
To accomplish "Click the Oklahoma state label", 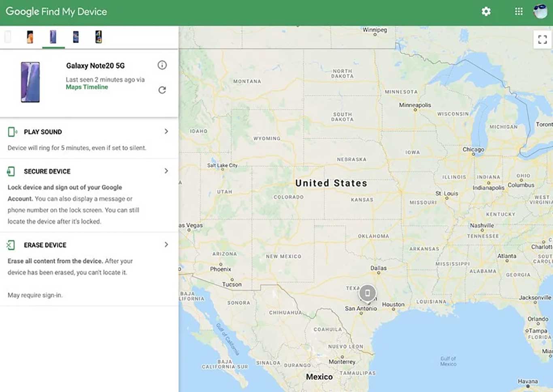I will [373, 236].
